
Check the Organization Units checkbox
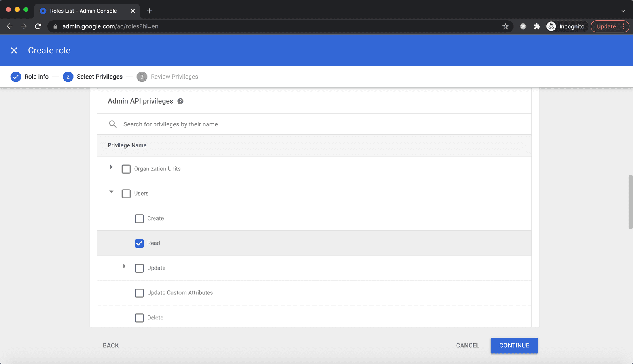(x=126, y=169)
